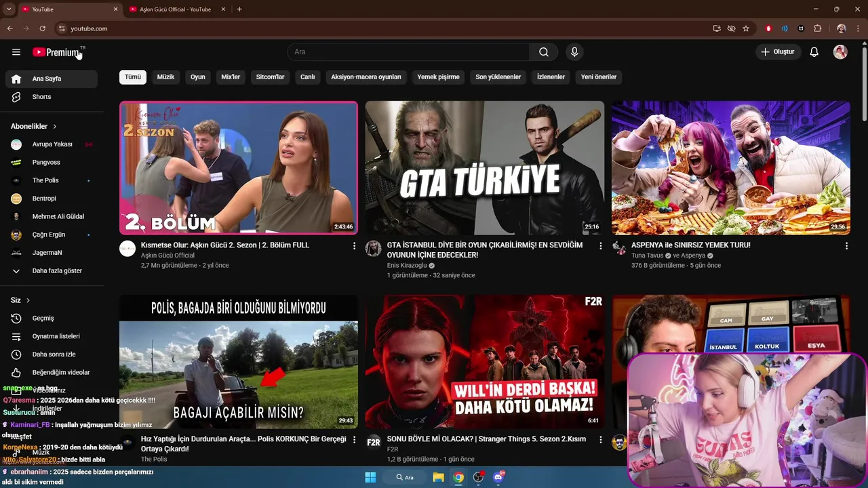This screenshot has height=488, width=868.
Task: Open options menu for Kısmetse Olur video
Action: pyautogui.click(x=354, y=246)
